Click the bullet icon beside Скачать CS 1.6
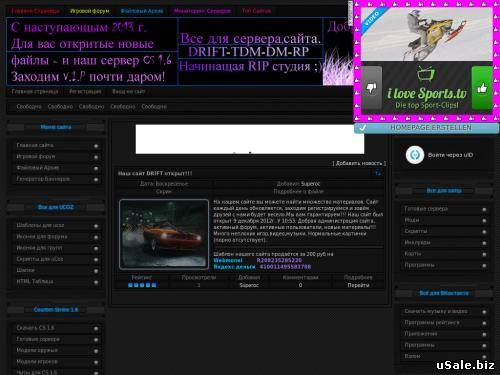The width and height of the screenshot is (500, 375). click(x=96, y=328)
